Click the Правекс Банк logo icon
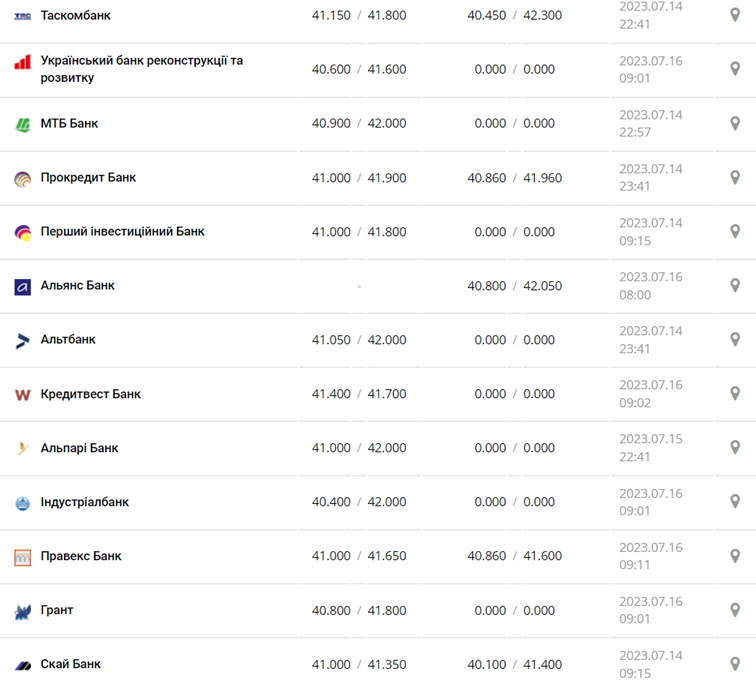The image size is (756, 681). (x=22, y=557)
